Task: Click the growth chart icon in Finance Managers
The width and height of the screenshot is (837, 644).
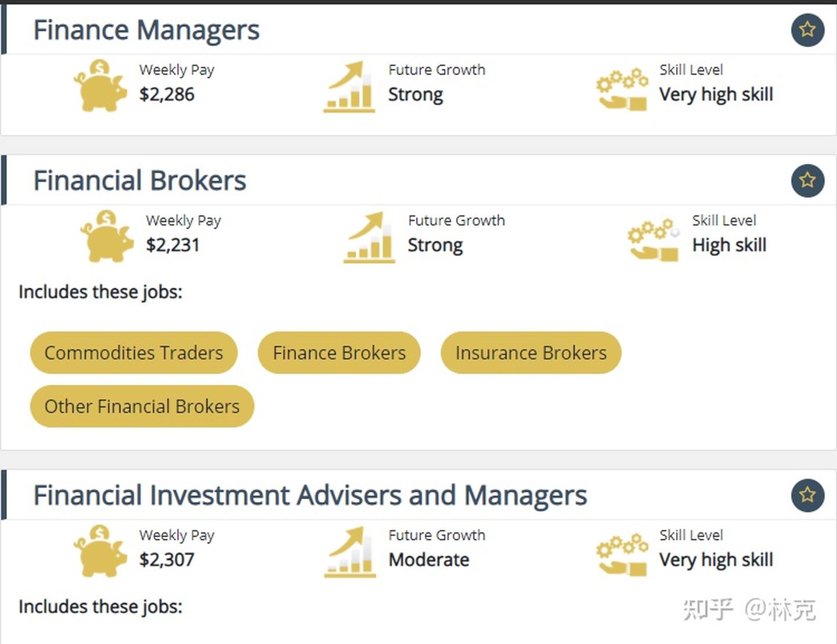Action: 349,87
